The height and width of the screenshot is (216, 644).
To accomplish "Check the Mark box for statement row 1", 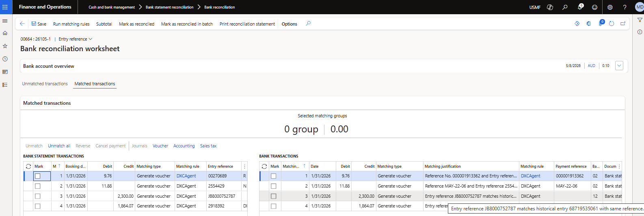I will (x=38, y=176).
